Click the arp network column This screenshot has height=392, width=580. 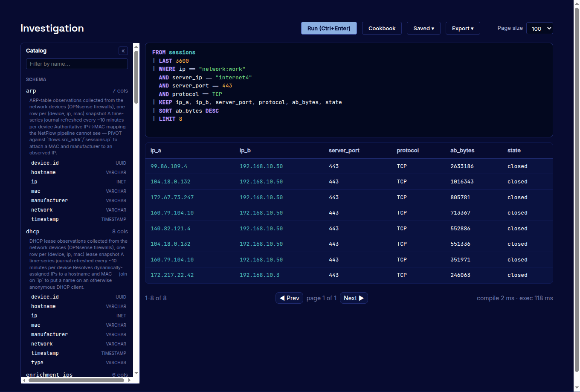pyautogui.click(x=78, y=210)
